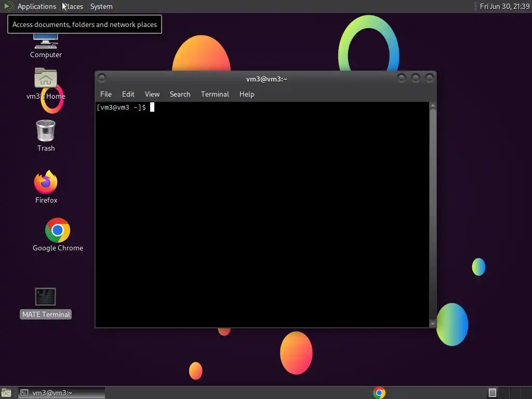Open the terminal Help menu
532x399 pixels.
tap(247, 95)
